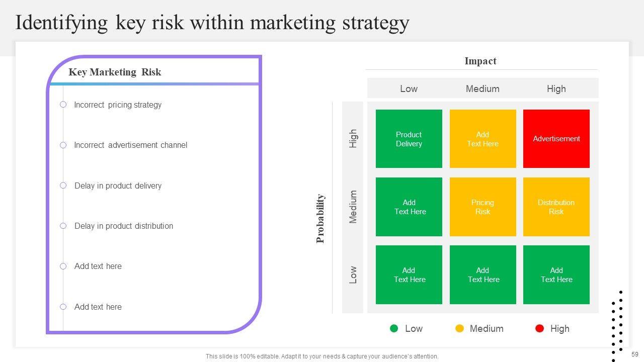
Task: Click the Incorrect pricing strategy text
Action: pyautogui.click(x=118, y=105)
